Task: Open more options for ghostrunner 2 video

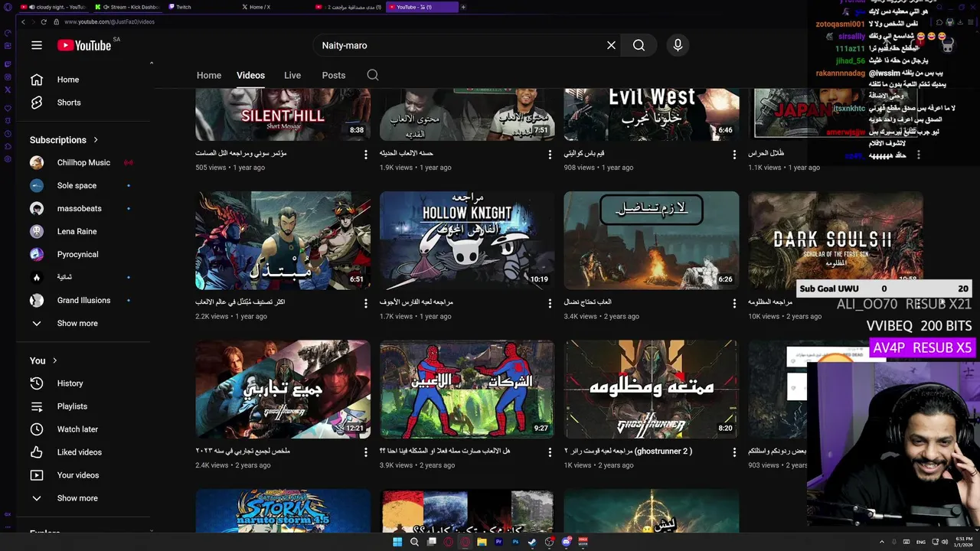Action: tap(734, 452)
